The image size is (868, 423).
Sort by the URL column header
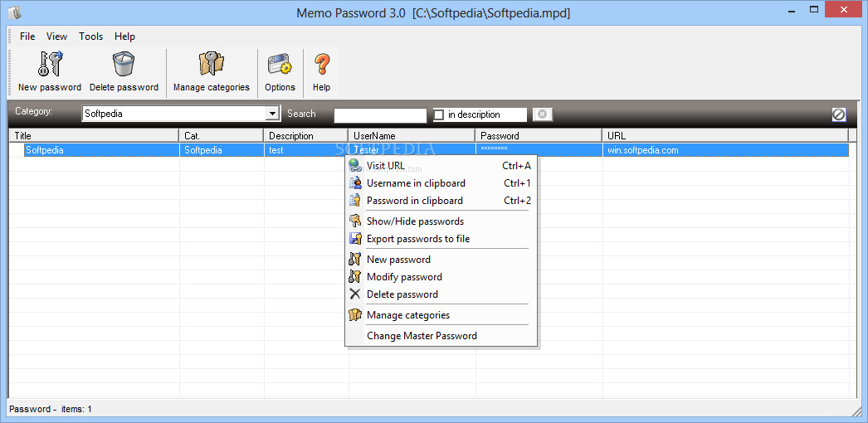725,135
